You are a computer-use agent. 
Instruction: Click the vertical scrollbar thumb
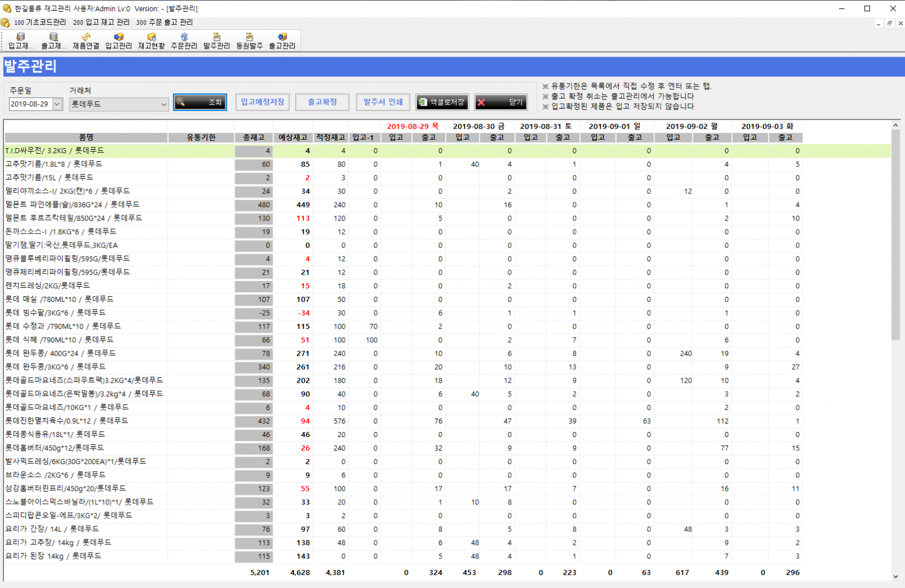pos(895,235)
